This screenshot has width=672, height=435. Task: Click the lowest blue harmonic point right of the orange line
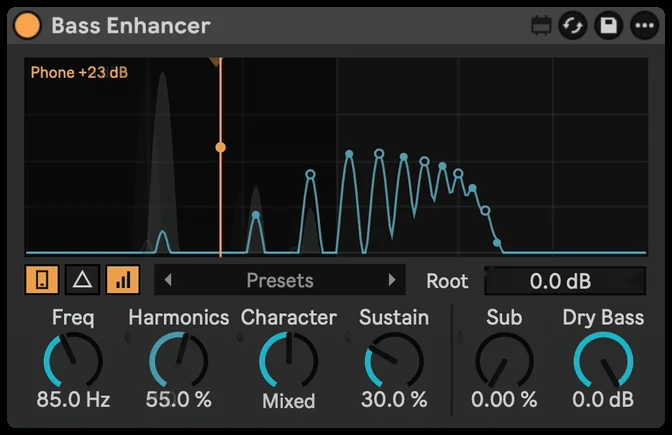(497, 243)
